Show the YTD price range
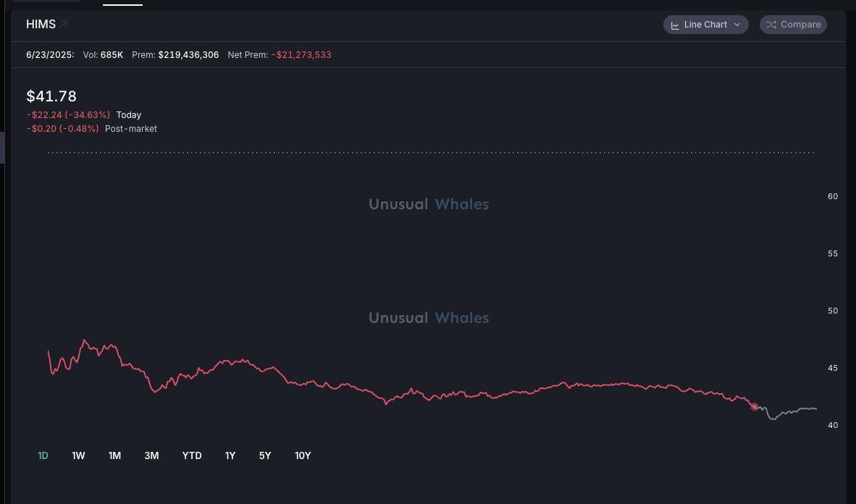 (x=192, y=455)
